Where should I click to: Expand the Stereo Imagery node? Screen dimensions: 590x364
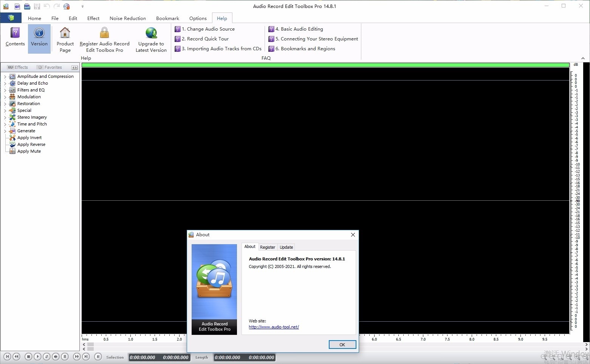[x=5, y=117]
